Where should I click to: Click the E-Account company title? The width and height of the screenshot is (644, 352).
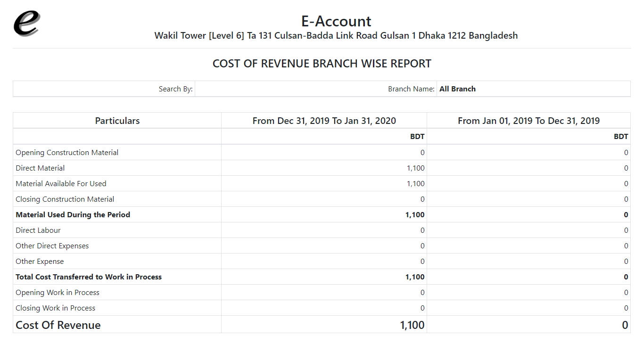[x=336, y=21]
